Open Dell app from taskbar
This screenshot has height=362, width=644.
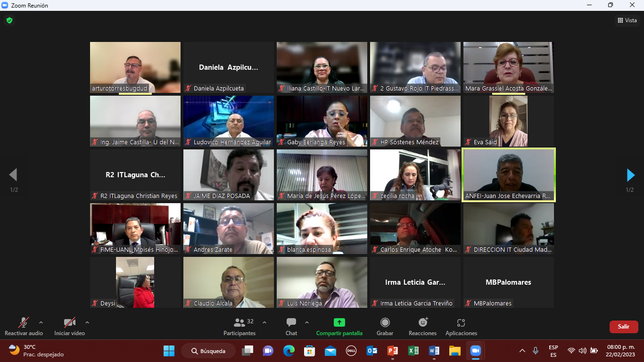(351, 351)
